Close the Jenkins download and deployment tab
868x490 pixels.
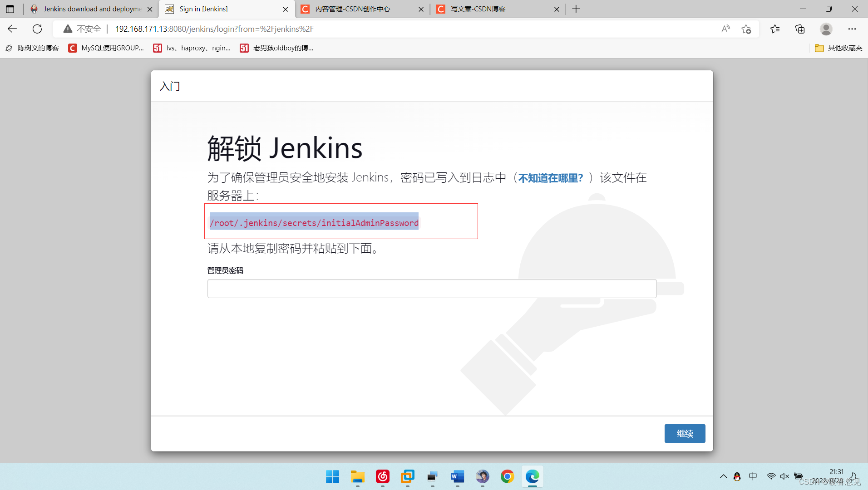pyautogui.click(x=150, y=9)
